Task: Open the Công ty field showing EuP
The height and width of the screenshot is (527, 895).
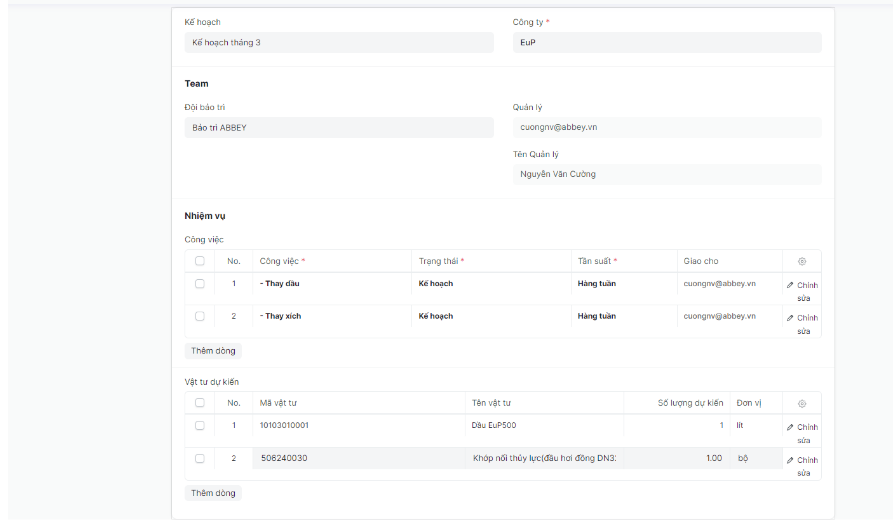Action: [666, 43]
